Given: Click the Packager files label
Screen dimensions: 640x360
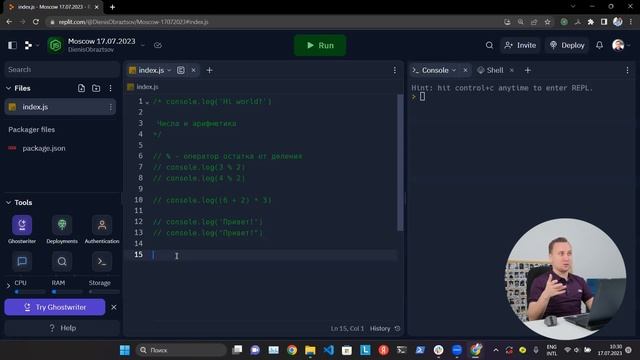Looking at the screenshot, I should tap(31, 129).
